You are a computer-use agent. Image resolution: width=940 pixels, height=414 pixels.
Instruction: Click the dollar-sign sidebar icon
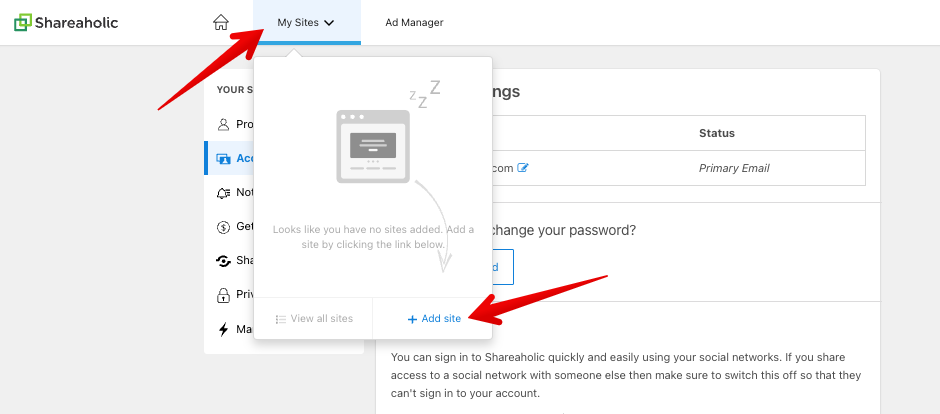[x=223, y=227]
